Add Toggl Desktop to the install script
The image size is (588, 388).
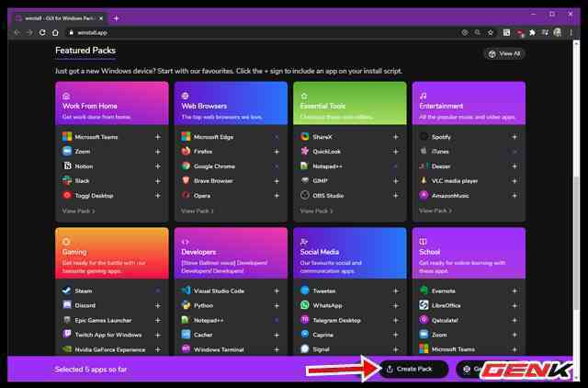[x=158, y=196]
